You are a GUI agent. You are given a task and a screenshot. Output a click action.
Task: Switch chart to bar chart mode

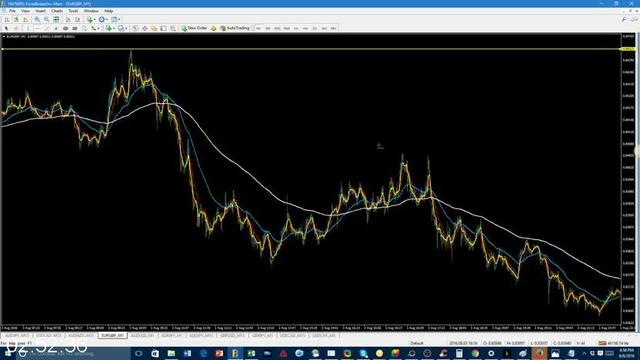point(7,20)
